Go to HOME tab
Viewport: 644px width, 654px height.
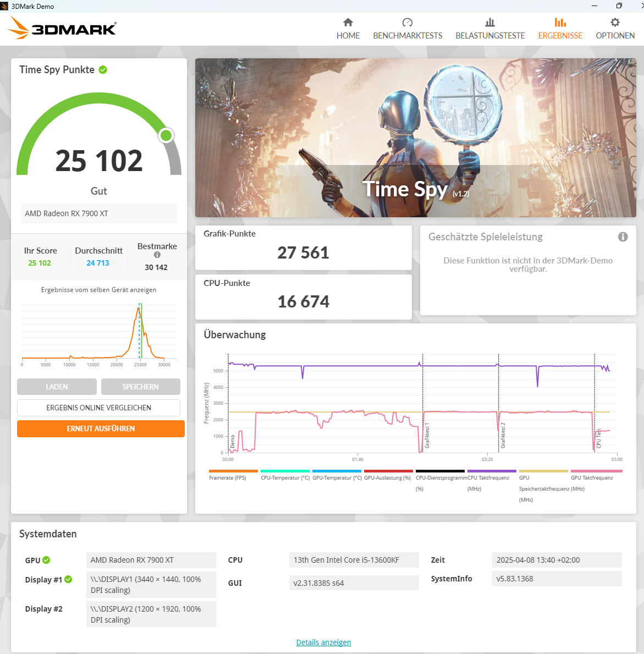348,29
